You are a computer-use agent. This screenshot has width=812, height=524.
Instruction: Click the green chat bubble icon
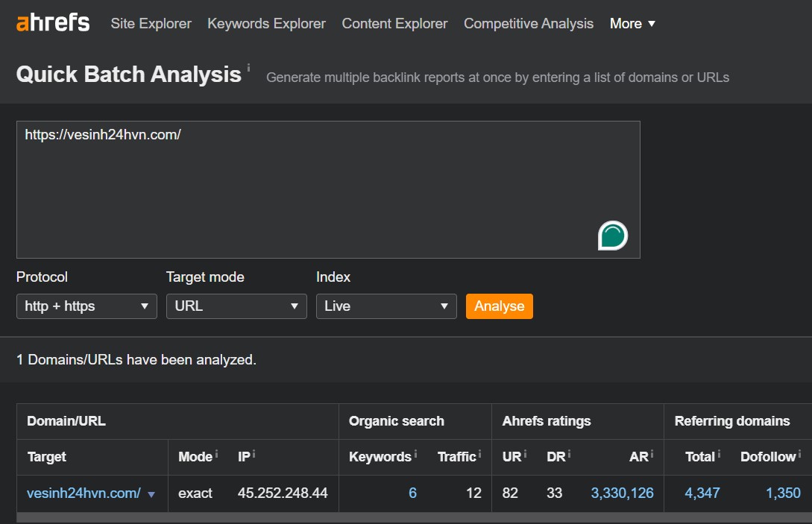pos(612,236)
